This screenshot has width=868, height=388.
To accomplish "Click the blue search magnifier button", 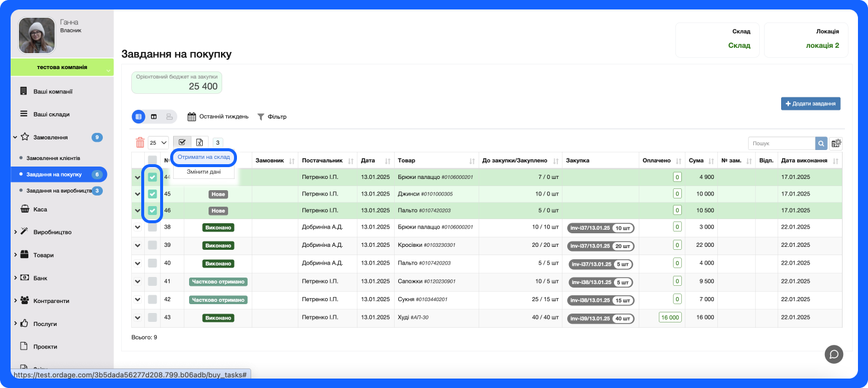I will (821, 144).
